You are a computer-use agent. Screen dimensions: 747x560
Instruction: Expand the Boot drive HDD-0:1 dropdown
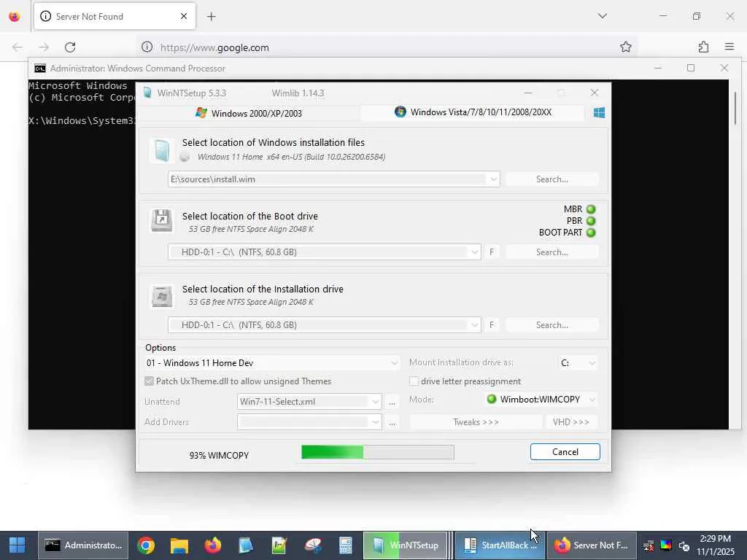[x=474, y=252]
